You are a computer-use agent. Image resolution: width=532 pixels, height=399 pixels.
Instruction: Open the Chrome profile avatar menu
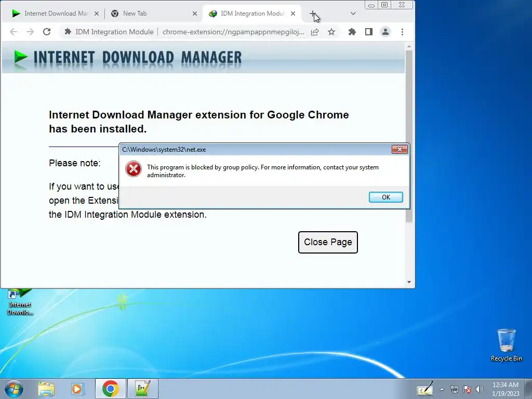pos(385,32)
